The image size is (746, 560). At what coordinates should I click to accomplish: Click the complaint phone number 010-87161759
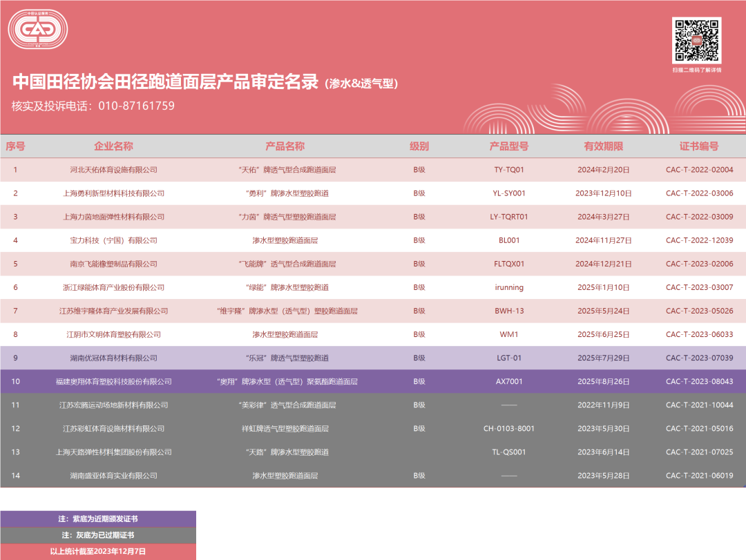137,106
